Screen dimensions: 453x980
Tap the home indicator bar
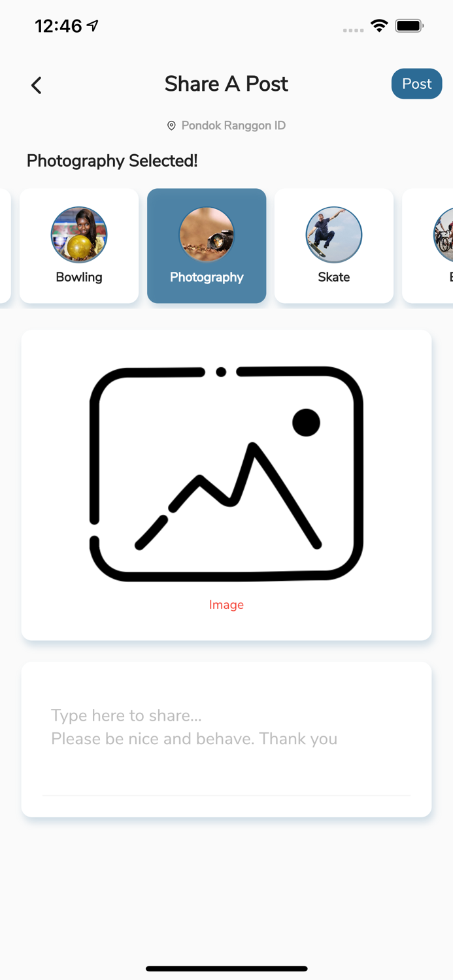[x=226, y=968]
